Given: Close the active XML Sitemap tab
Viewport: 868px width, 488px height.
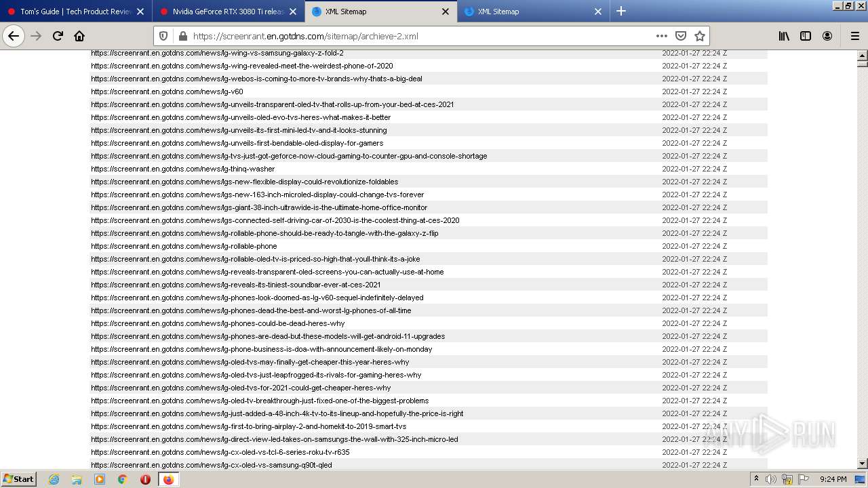Looking at the screenshot, I should (446, 12).
